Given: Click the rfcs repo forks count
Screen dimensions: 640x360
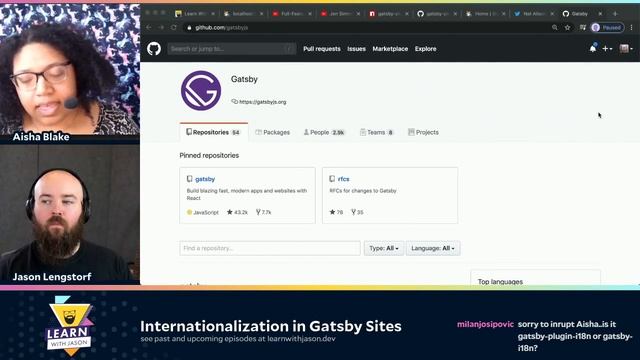Looking at the screenshot, I should 357,212.
